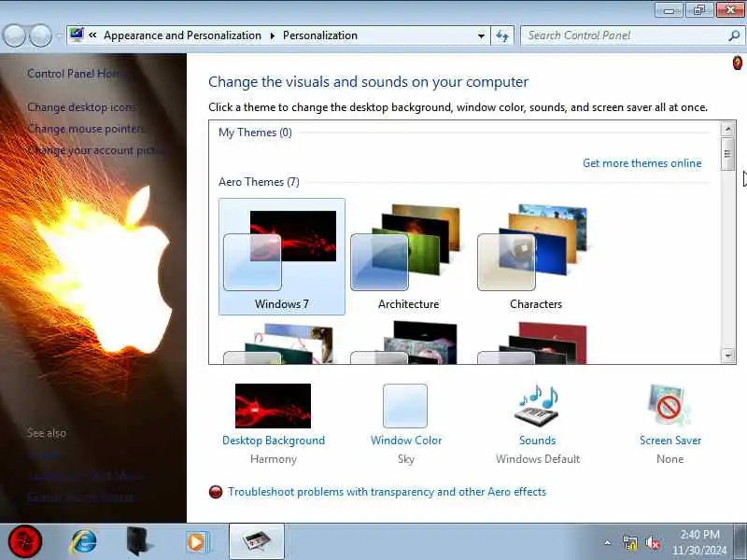Open Sounds settings icon
The image size is (747, 560).
pos(537,406)
